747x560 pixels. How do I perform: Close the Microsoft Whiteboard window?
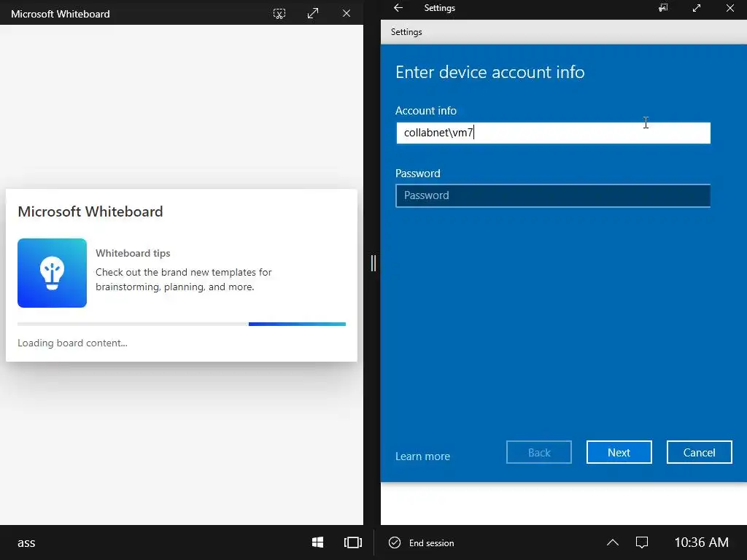tap(347, 14)
